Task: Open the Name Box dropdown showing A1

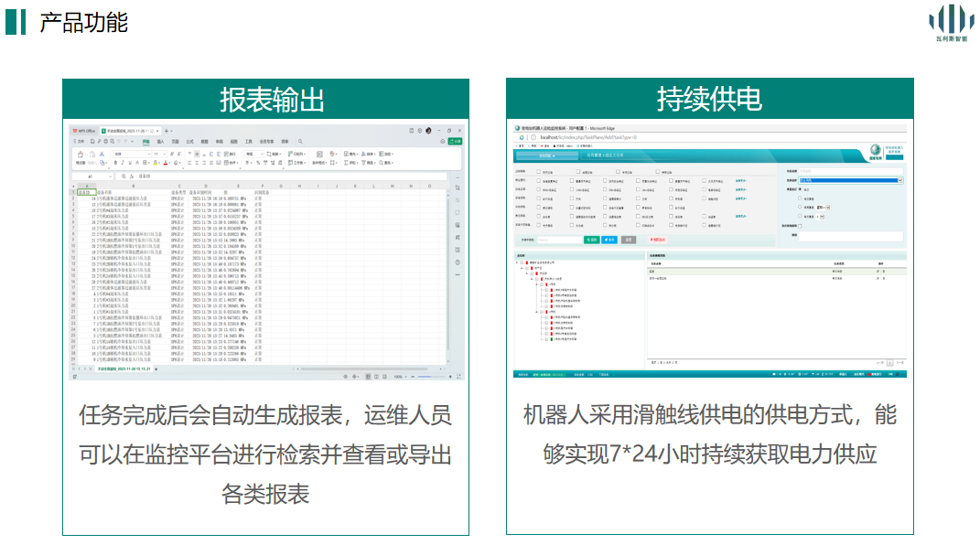Action: pos(110,176)
